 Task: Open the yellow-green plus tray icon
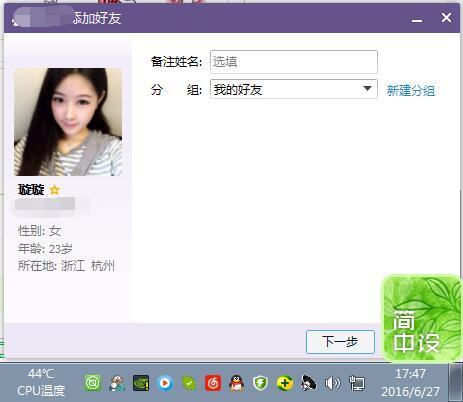click(285, 383)
